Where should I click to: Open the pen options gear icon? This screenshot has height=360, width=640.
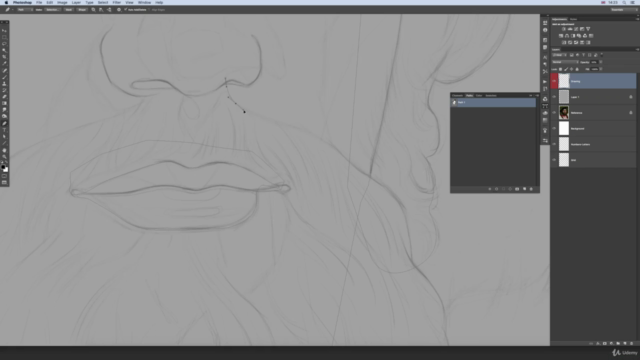point(119,9)
